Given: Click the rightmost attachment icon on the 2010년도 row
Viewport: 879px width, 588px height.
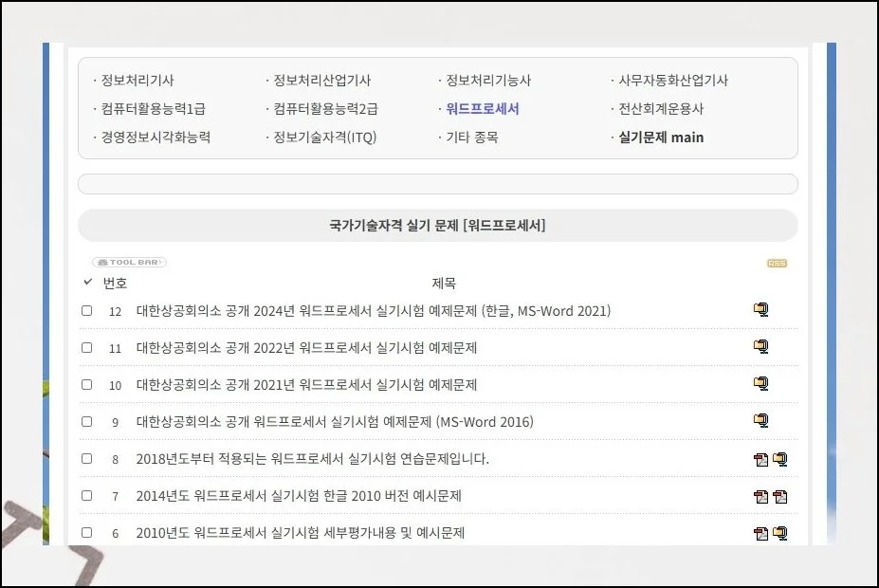Looking at the screenshot, I should pyautogui.click(x=778, y=533).
